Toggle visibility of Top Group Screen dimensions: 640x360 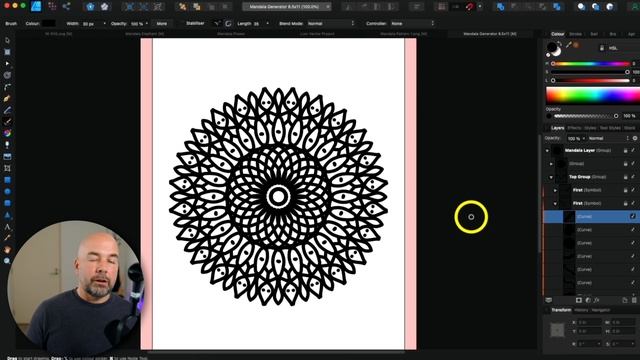633,177
